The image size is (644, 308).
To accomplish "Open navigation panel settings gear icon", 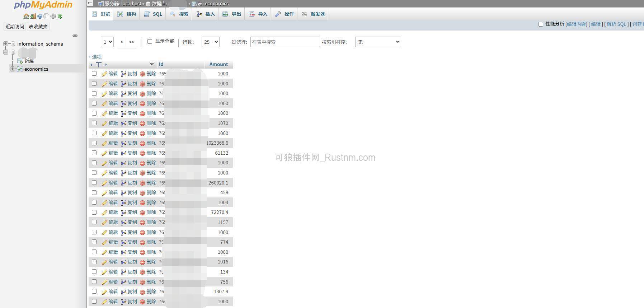I will pyautogui.click(x=53, y=16).
